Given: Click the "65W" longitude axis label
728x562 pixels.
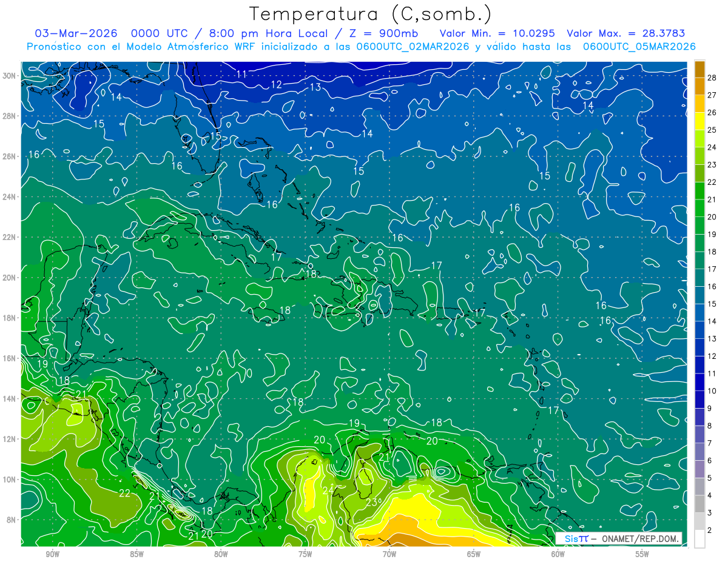Looking at the screenshot, I should click(x=474, y=554).
